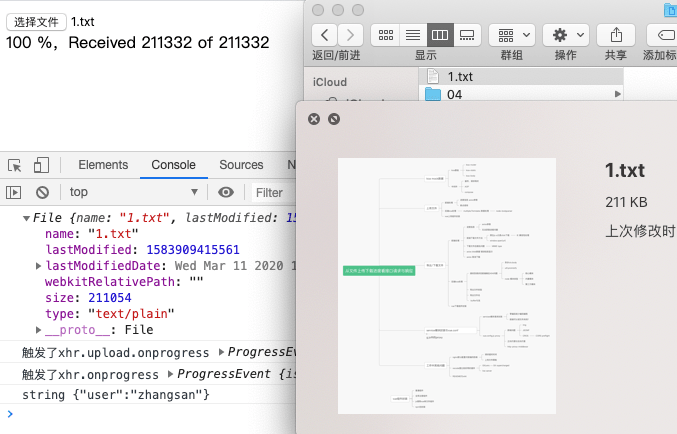Go back with the Finder back arrow

pos(325,35)
